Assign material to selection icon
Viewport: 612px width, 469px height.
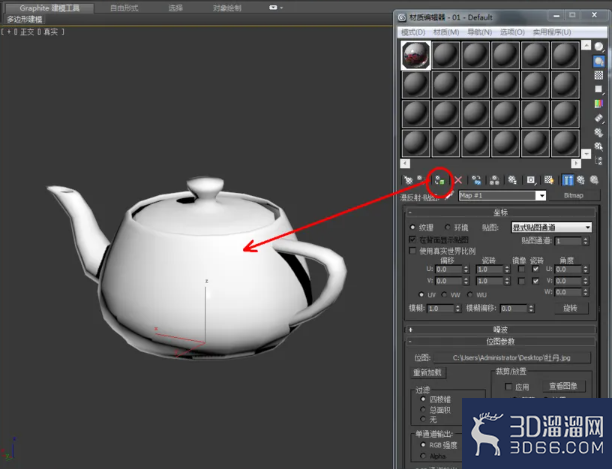click(439, 180)
